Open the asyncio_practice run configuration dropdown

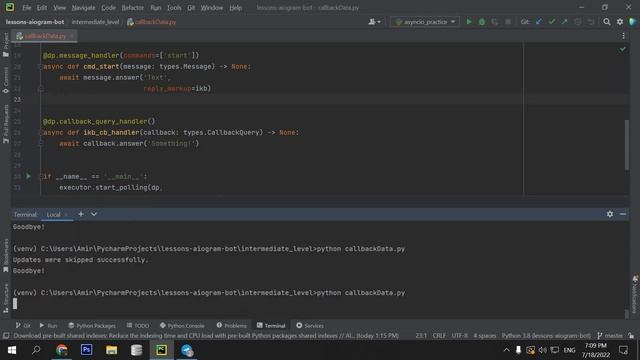click(x=425, y=22)
